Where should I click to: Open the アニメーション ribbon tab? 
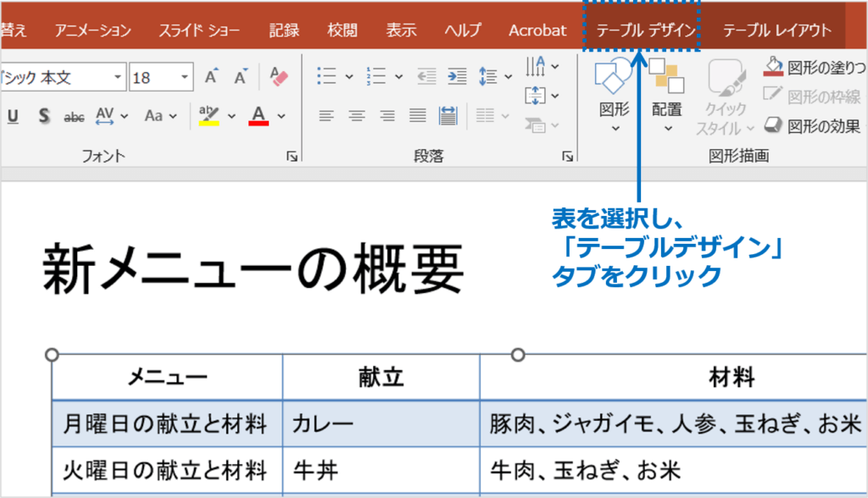[93, 28]
